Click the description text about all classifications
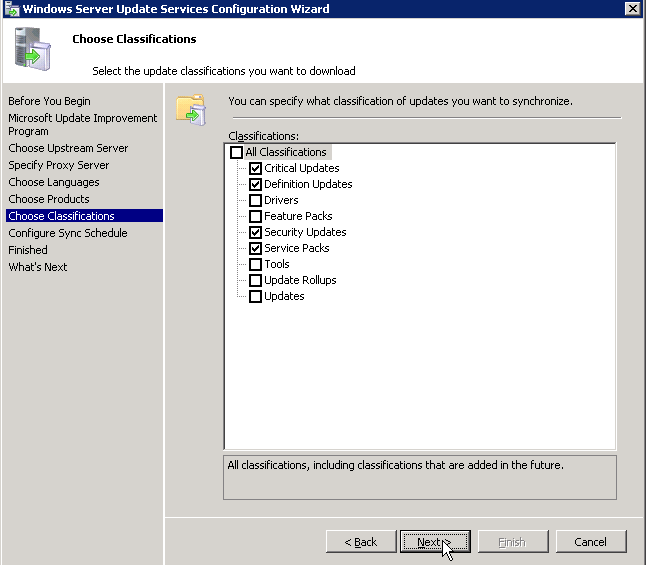 [396, 465]
